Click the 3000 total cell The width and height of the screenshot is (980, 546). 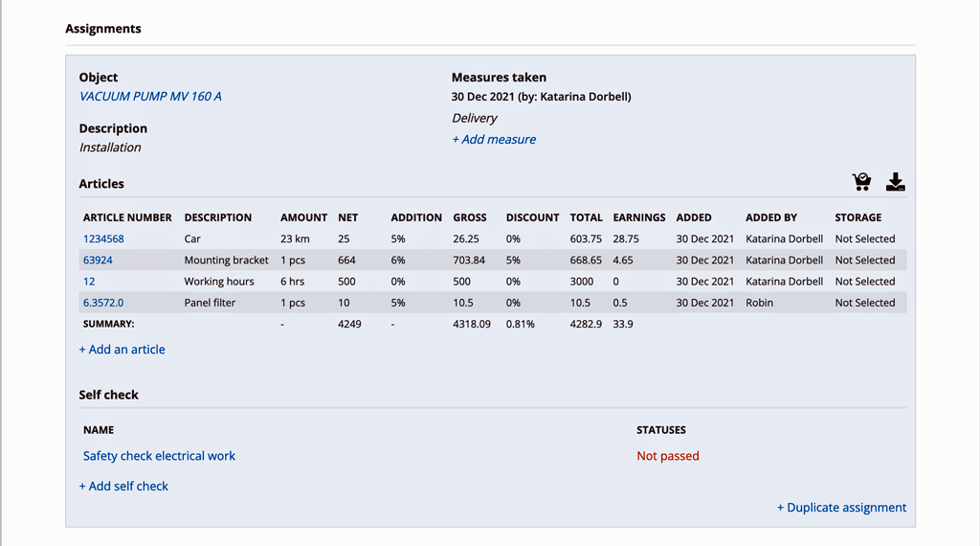[x=581, y=282]
